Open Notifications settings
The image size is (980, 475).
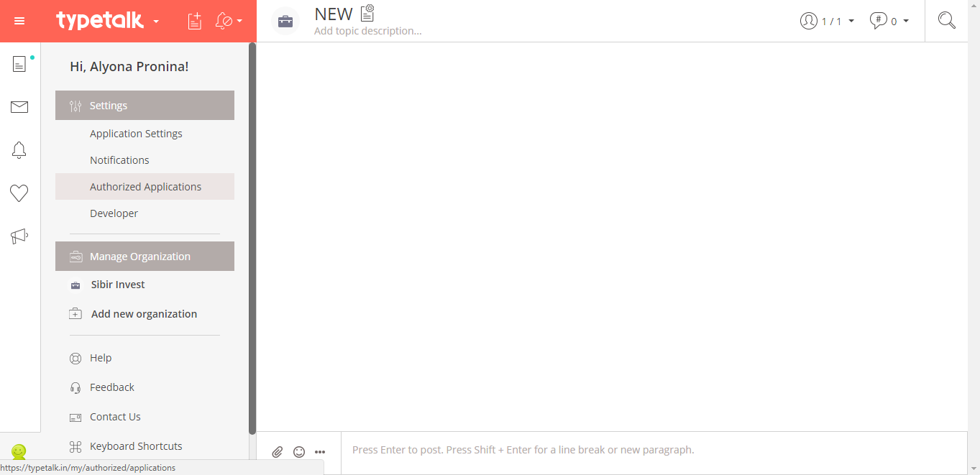click(145, 160)
